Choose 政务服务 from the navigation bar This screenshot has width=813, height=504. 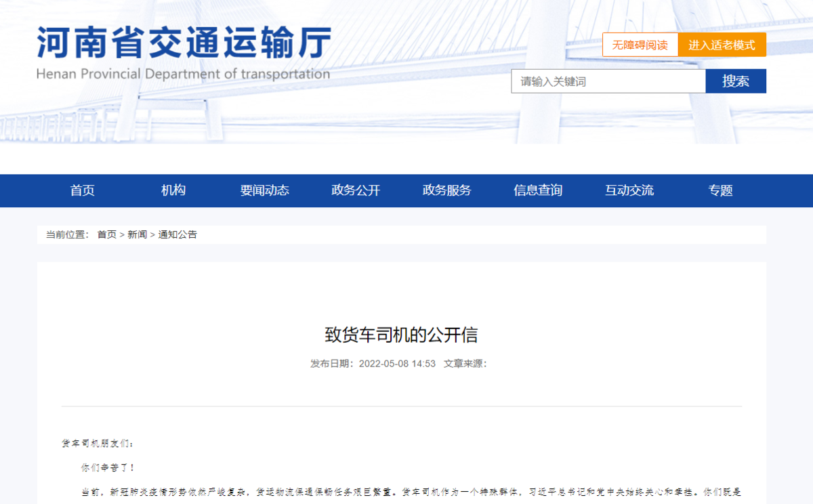[446, 190]
